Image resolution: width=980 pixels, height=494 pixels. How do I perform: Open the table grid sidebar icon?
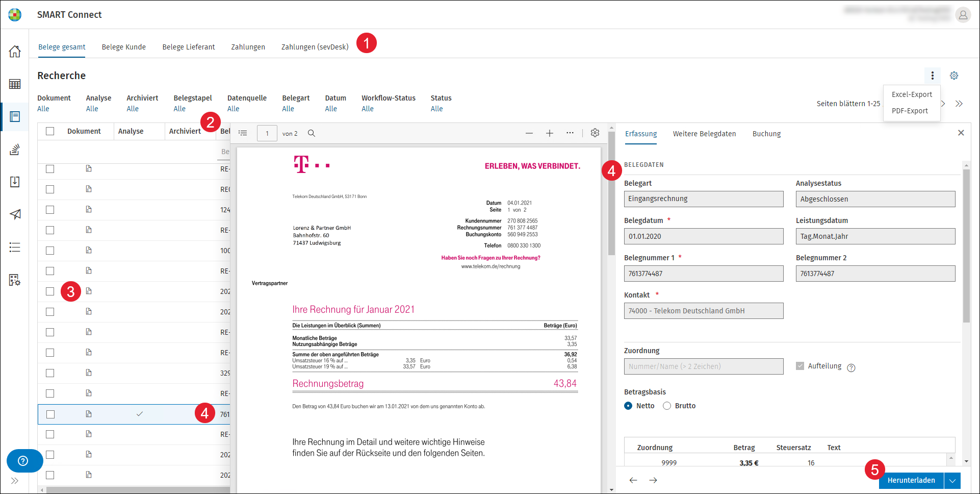[15, 84]
